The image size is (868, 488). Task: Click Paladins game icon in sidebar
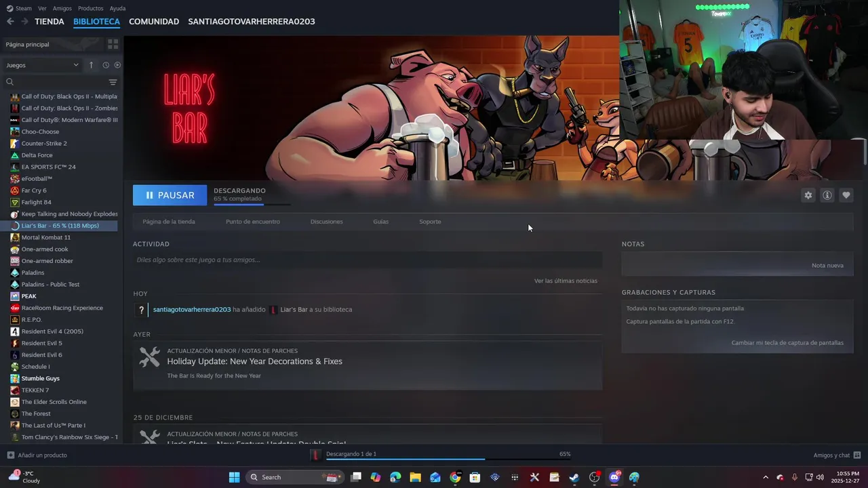pyautogui.click(x=15, y=272)
